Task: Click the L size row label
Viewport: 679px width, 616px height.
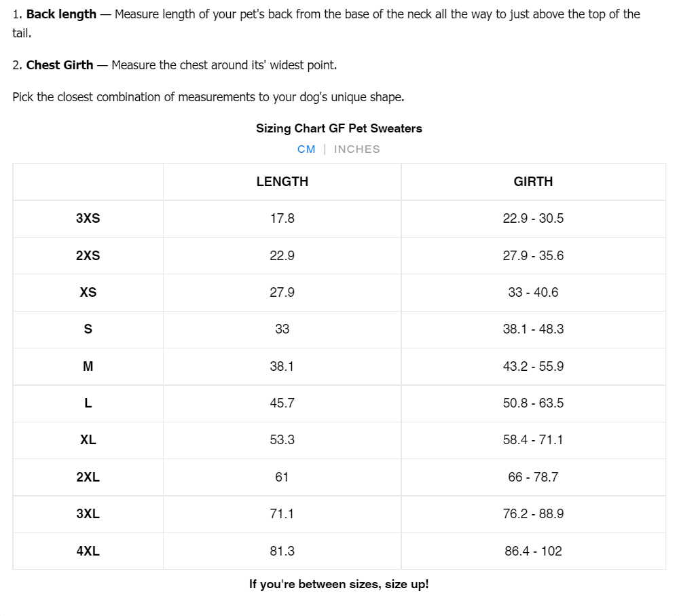Action: [x=88, y=403]
